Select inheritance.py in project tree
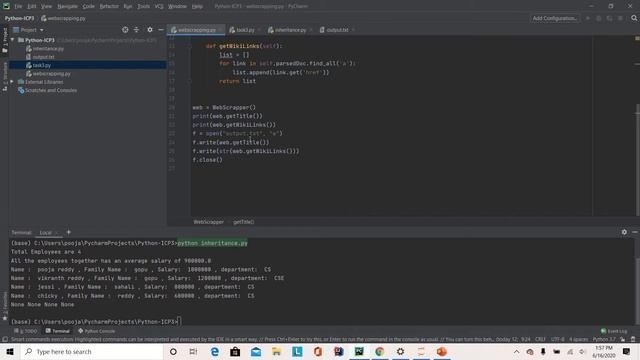 (x=45, y=49)
